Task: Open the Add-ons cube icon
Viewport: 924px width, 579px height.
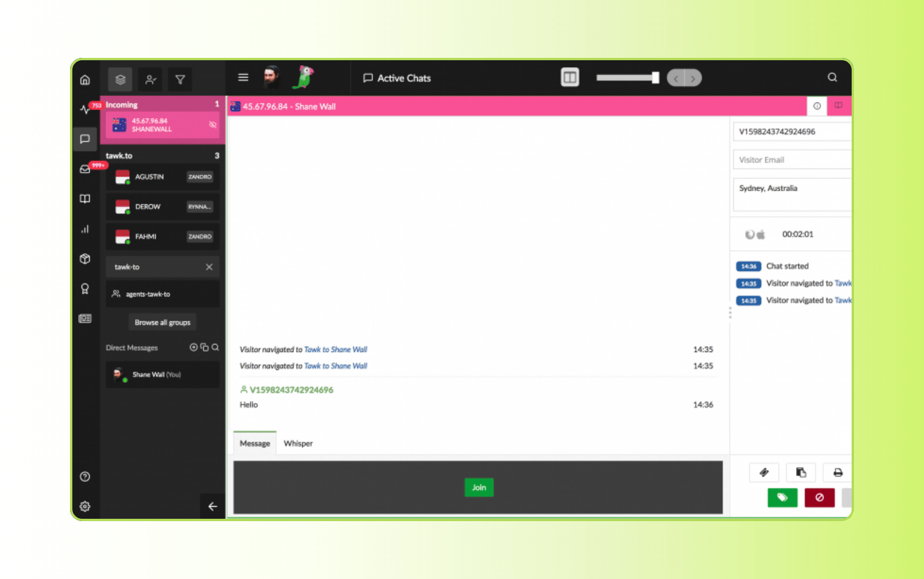Action: 85,259
